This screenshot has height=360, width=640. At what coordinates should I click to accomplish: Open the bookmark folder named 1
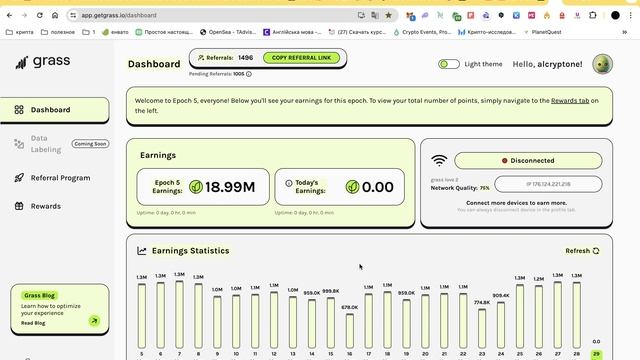coord(89,32)
